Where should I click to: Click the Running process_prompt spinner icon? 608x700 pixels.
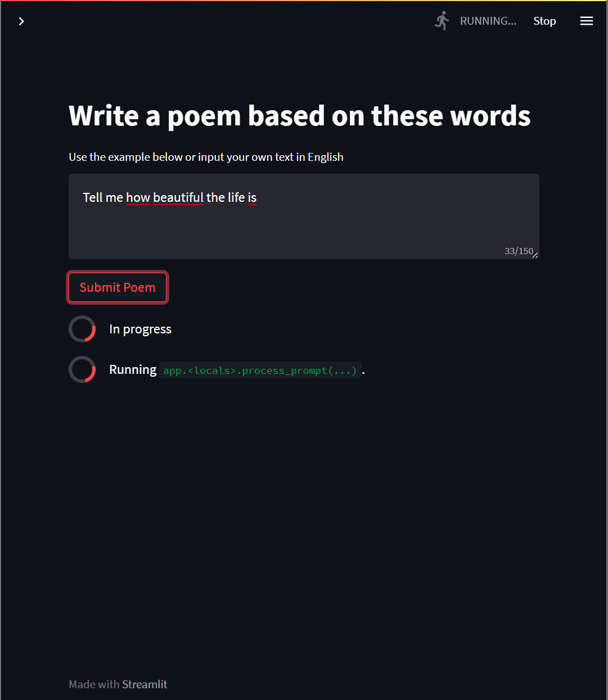click(x=82, y=369)
